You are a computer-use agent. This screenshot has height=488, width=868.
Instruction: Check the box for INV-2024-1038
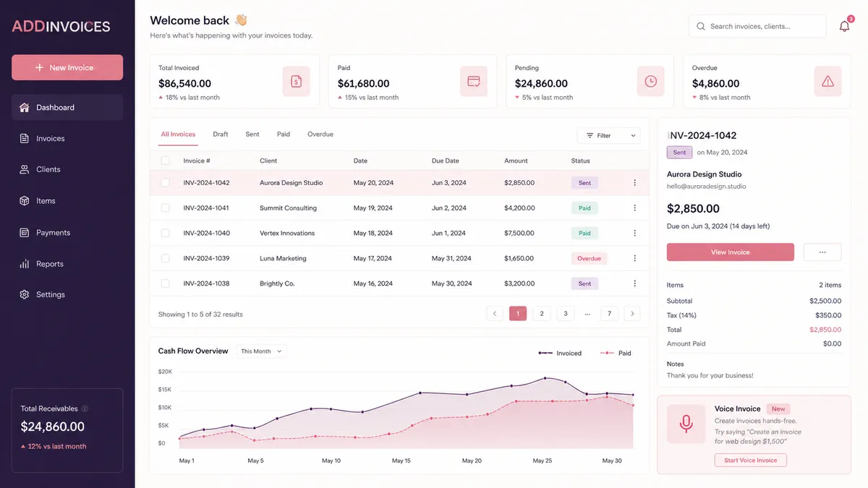click(x=165, y=283)
